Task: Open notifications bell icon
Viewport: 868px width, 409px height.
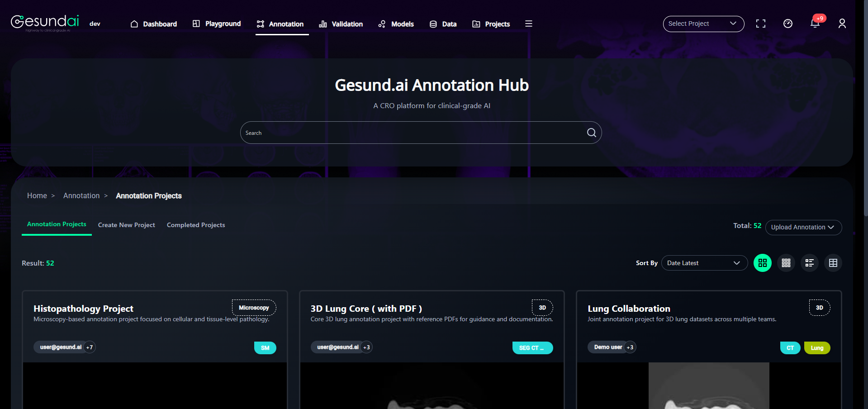Action: coord(815,24)
